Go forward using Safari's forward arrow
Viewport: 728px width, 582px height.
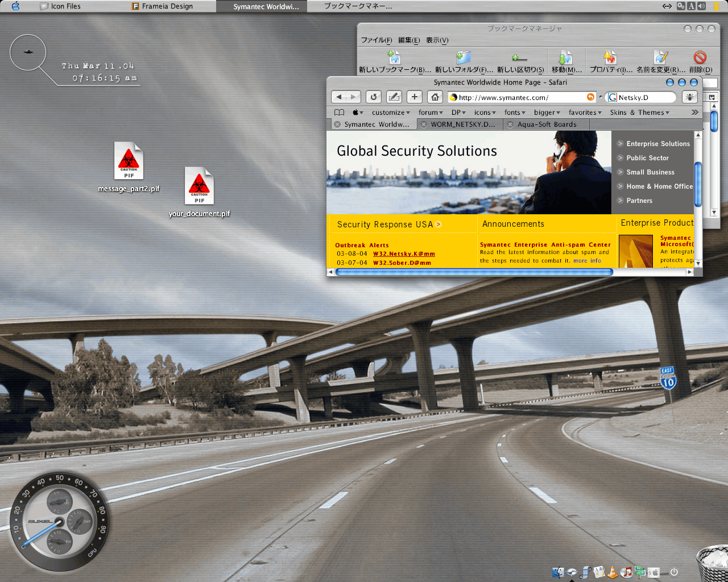click(x=353, y=97)
